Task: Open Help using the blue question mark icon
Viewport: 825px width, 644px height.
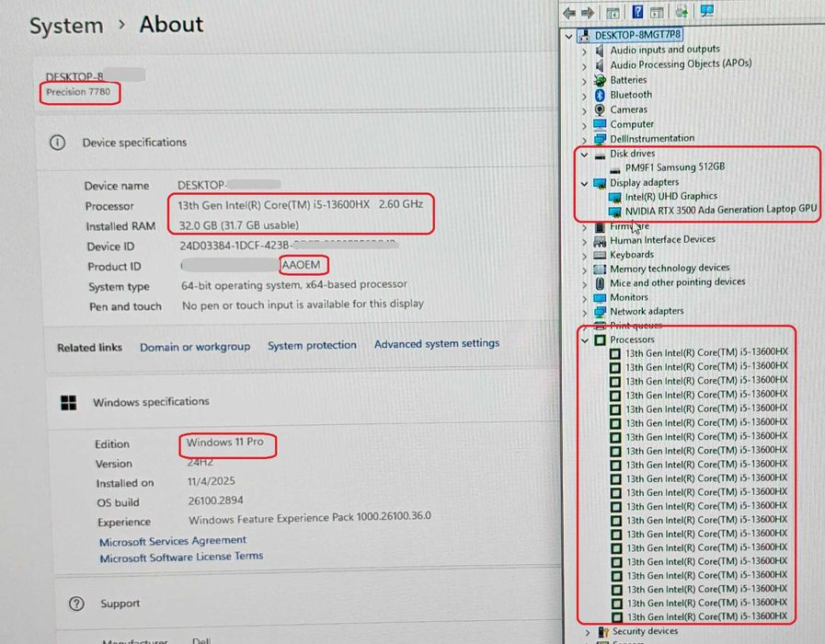Action: tap(637, 12)
